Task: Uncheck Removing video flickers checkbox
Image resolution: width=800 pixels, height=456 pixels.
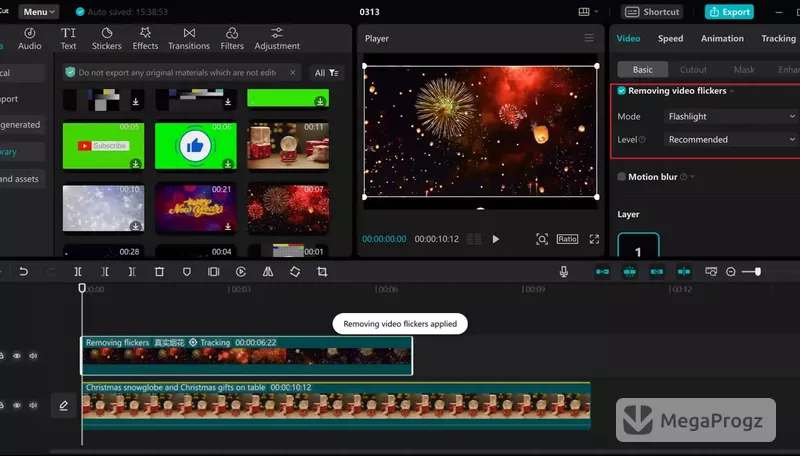Action: (621, 91)
